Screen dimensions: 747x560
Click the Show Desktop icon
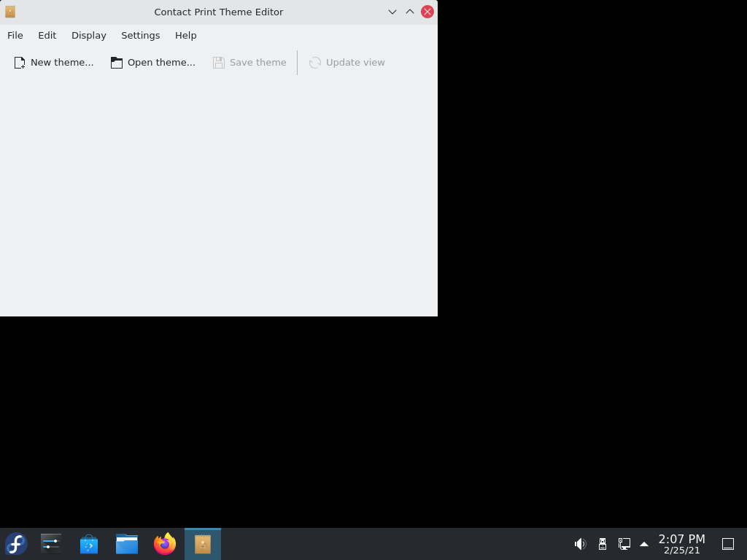(728, 544)
